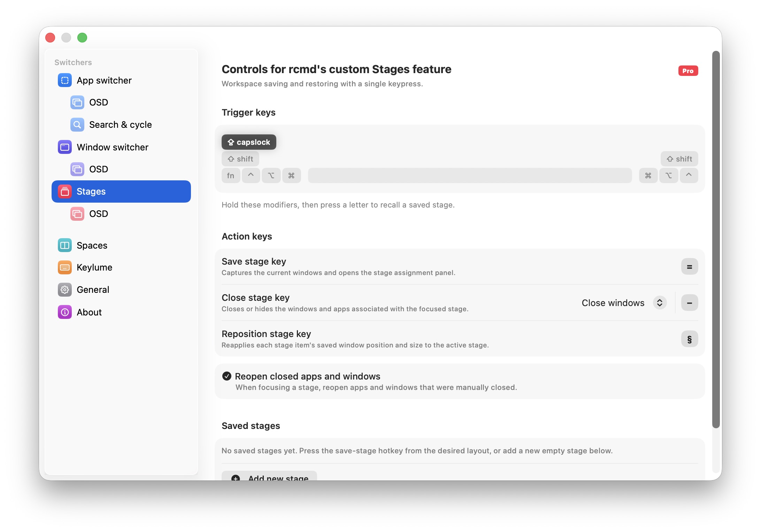Click the About info icon
The width and height of the screenshot is (761, 532).
click(x=65, y=312)
